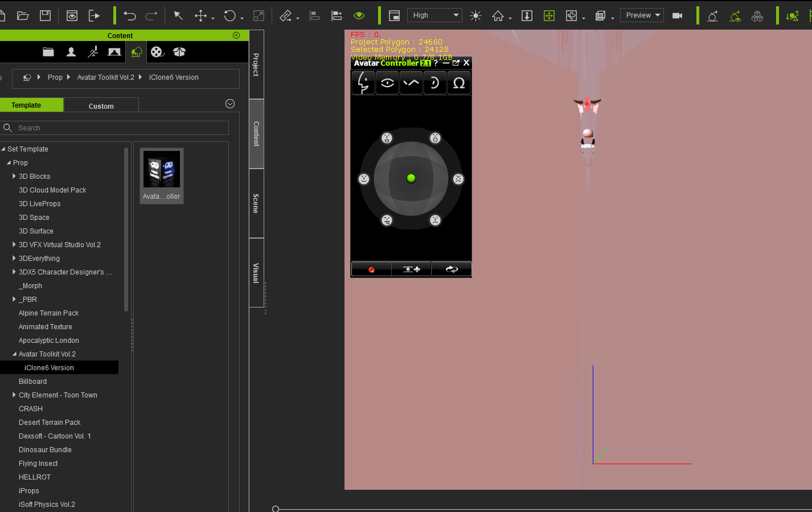This screenshot has height=512, width=812.
Task: Switch to the Custom tab
Action: pyautogui.click(x=101, y=106)
